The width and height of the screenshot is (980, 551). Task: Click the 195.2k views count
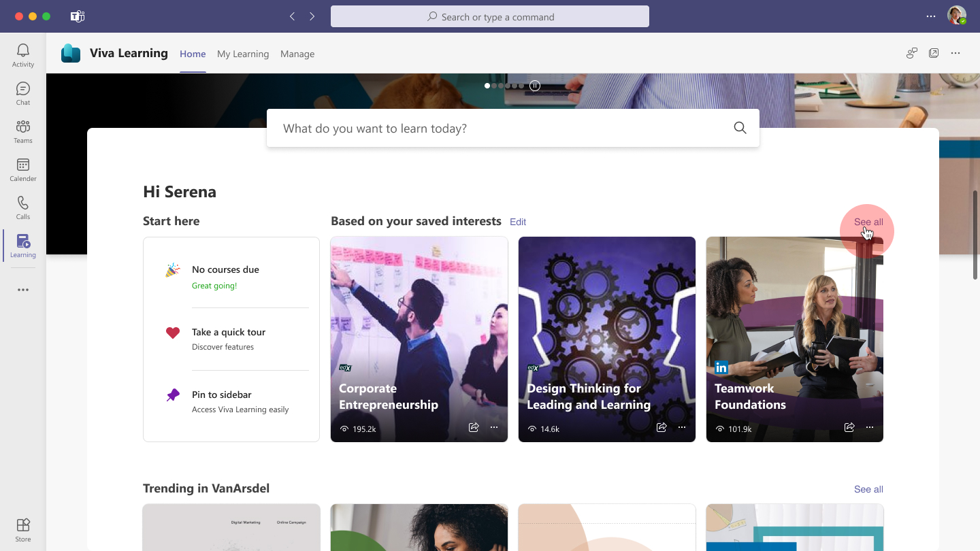pyautogui.click(x=358, y=429)
